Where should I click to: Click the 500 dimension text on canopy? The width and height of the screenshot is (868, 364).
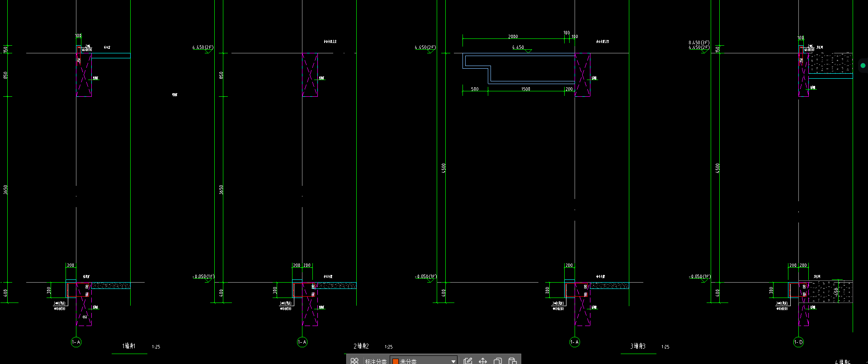coord(475,89)
